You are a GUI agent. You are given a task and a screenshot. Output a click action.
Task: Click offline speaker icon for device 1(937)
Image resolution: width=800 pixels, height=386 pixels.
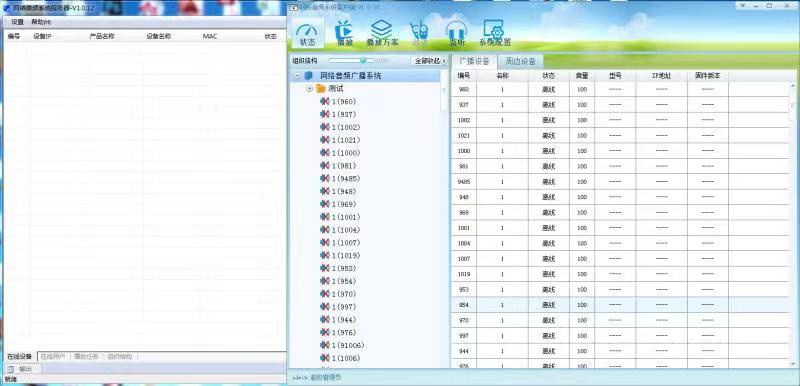pos(324,114)
